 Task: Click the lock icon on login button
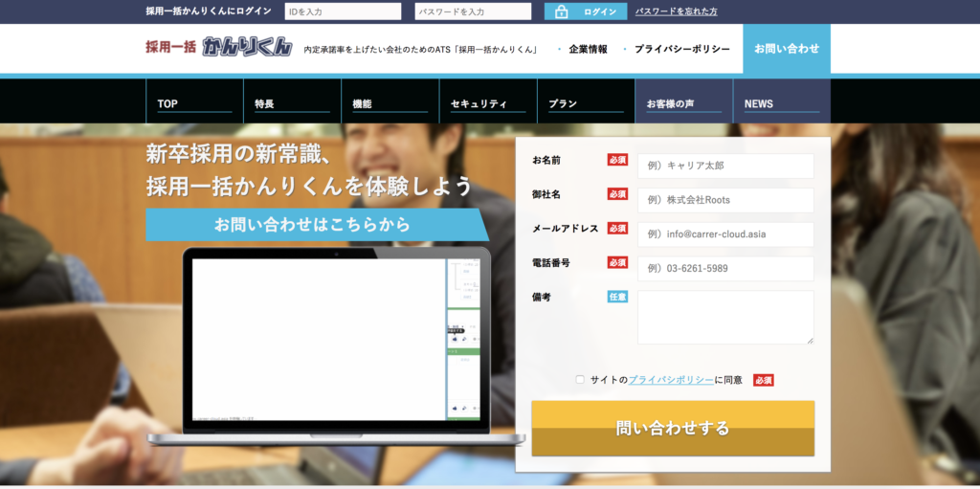point(561,11)
